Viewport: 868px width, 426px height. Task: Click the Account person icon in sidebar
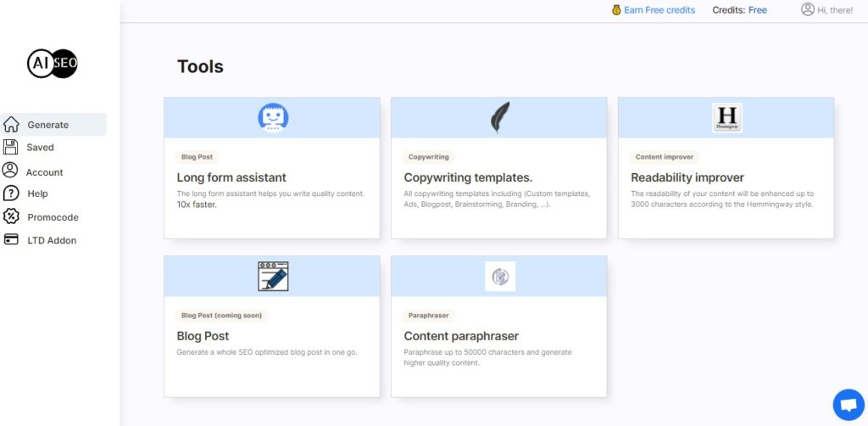click(x=10, y=170)
